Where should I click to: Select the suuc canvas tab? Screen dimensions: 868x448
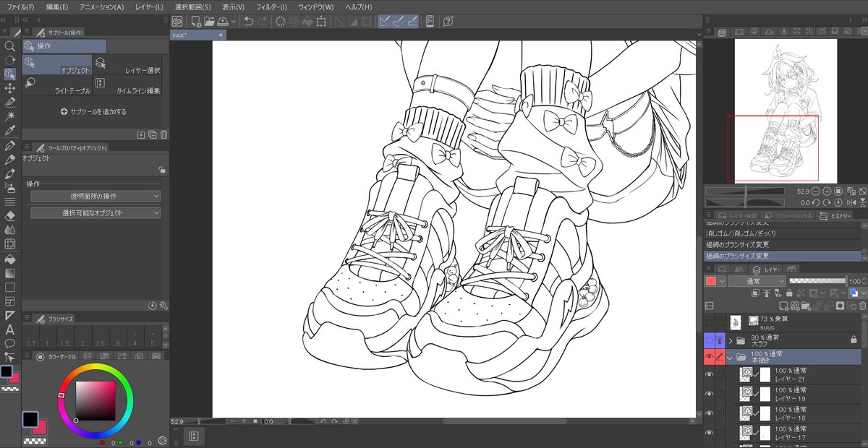(197, 34)
